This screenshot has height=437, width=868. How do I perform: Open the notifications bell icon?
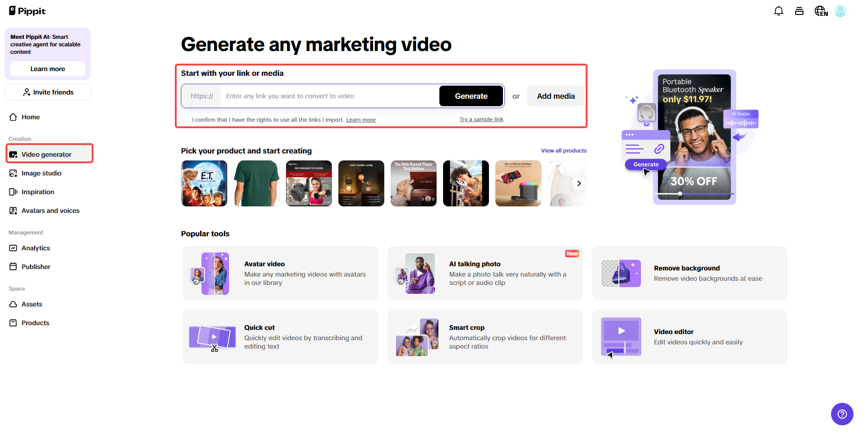pyautogui.click(x=779, y=10)
